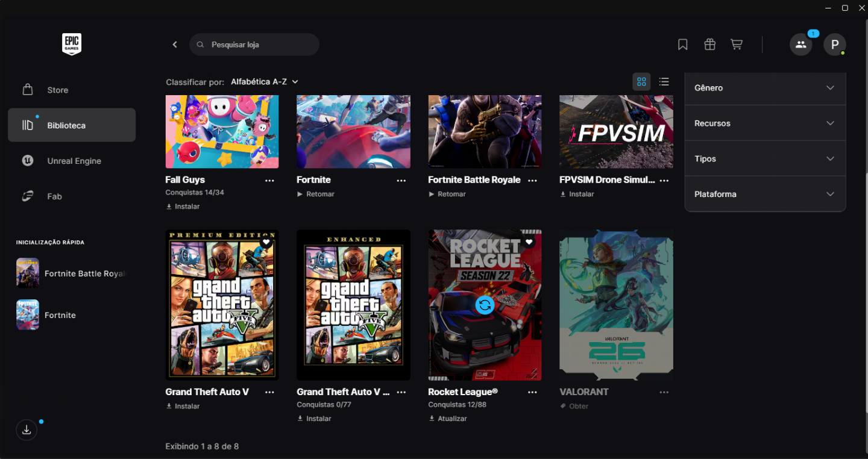Expand the Plataforma filter
This screenshot has height=459, width=868.
tap(765, 195)
